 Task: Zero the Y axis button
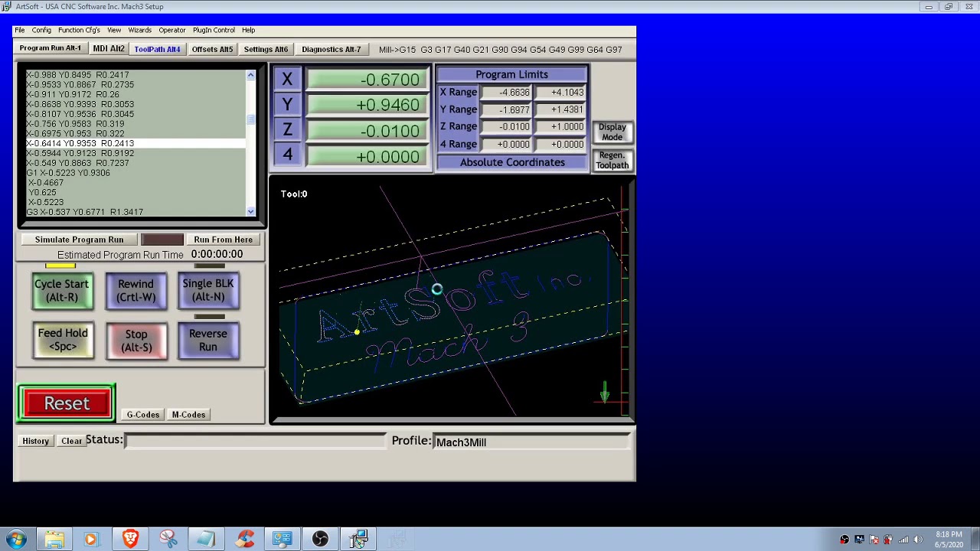pos(287,104)
